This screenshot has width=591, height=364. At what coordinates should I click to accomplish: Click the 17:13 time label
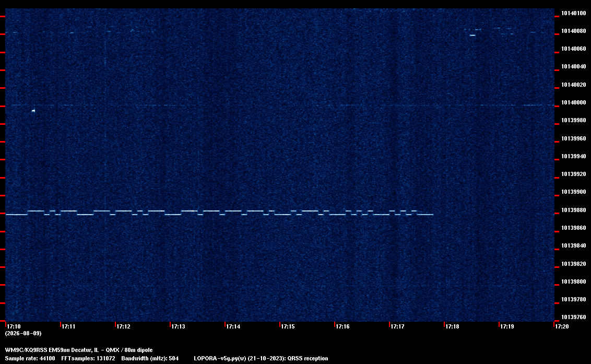coord(178,326)
